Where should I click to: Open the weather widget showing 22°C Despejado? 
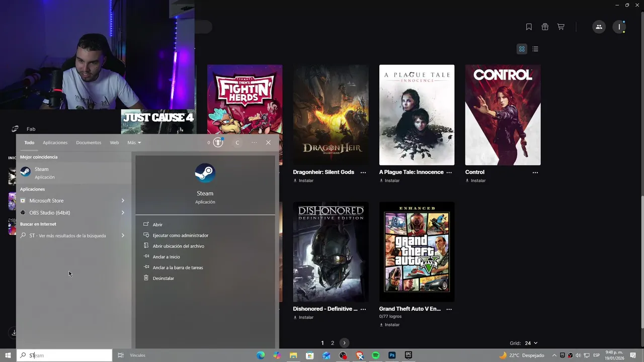pyautogui.click(x=521, y=355)
